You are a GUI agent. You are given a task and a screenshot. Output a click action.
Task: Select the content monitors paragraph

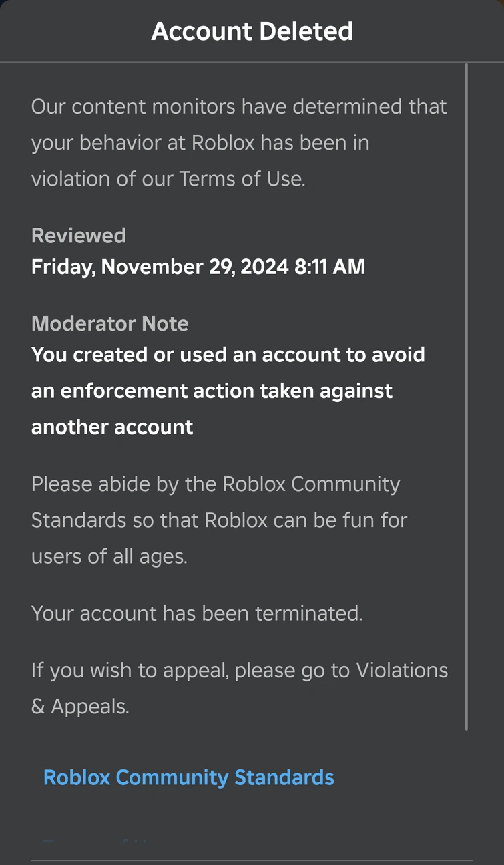[x=238, y=142]
